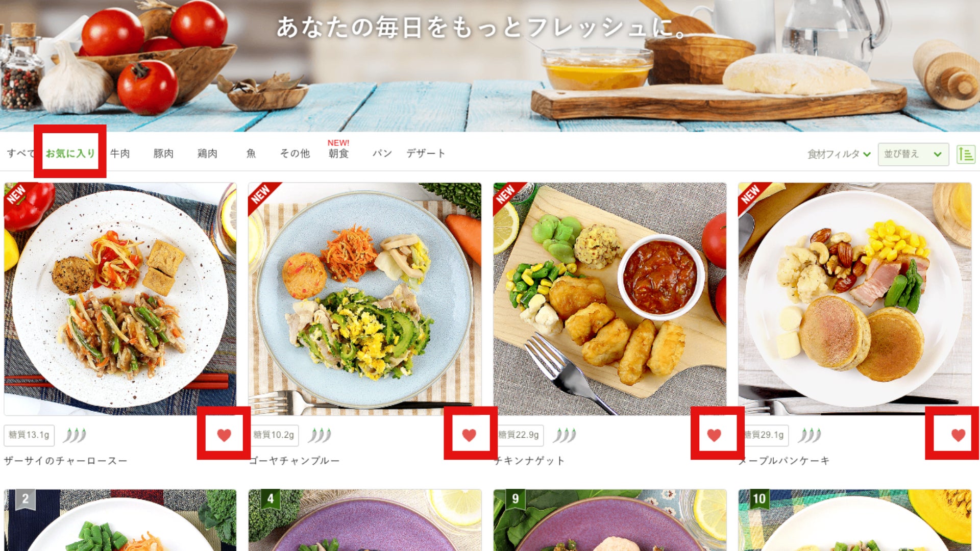This screenshot has height=551, width=980.
Task: Expand the 食材フィルタ filter
Action: (x=839, y=154)
